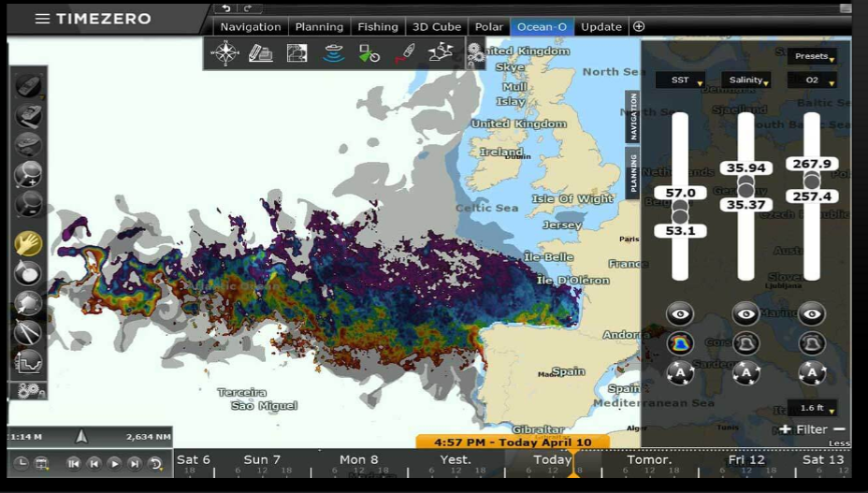Viewport: 868px width, 493px height.
Task: Open the ribbon gears configuration icon
Action: click(x=476, y=53)
